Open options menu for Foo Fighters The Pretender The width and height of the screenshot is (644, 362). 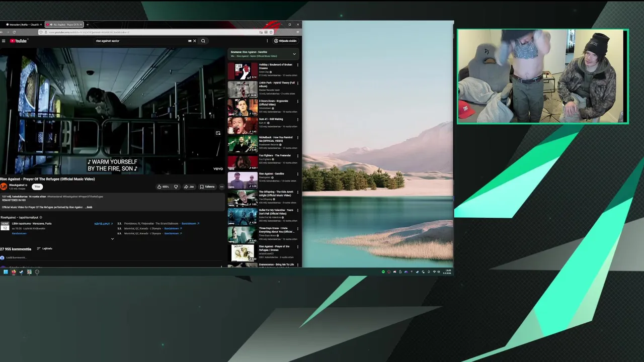pyautogui.click(x=297, y=156)
